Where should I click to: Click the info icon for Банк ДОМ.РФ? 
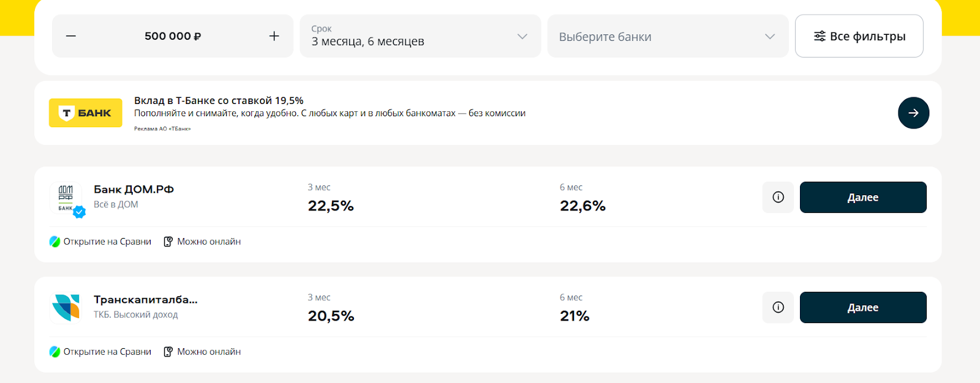778,197
